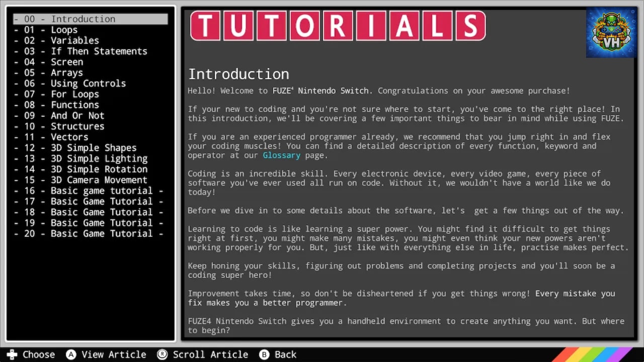644x362 pixels.
Task: Click the Introduction article heading
Action: [x=238, y=74]
